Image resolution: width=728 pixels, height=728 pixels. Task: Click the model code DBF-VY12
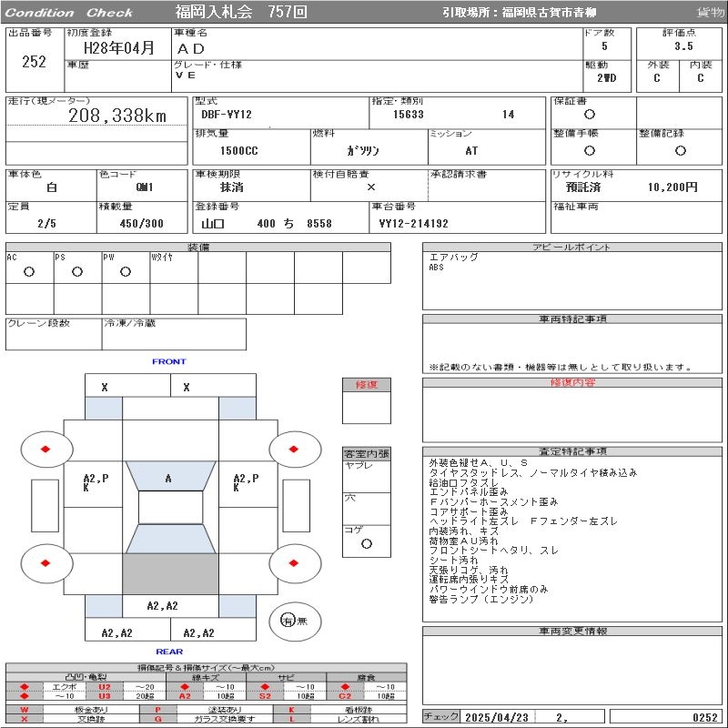pos(227,115)
